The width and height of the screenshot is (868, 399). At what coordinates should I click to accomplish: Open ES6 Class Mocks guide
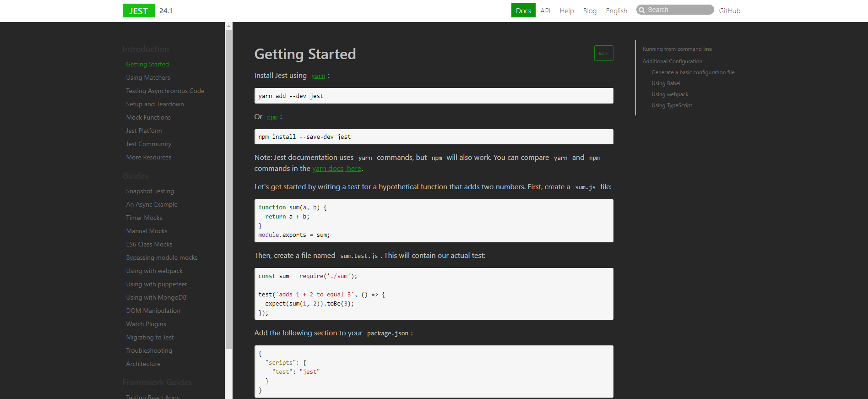149,244
